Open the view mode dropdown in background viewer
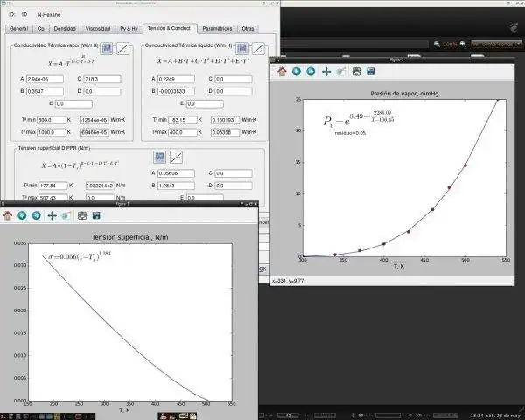Viewport: 525px width, 420px height. tap(496, 44)
